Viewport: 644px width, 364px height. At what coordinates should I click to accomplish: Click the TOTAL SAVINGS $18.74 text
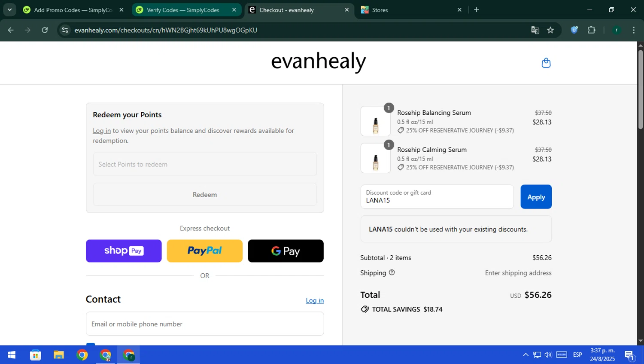[x=407, y=309]
